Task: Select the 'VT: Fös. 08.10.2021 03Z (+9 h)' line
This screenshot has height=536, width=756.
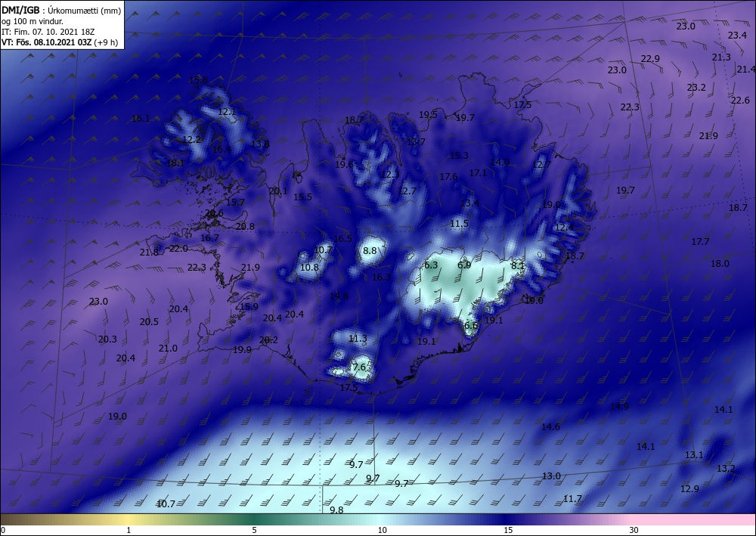Action: (60, 42)
